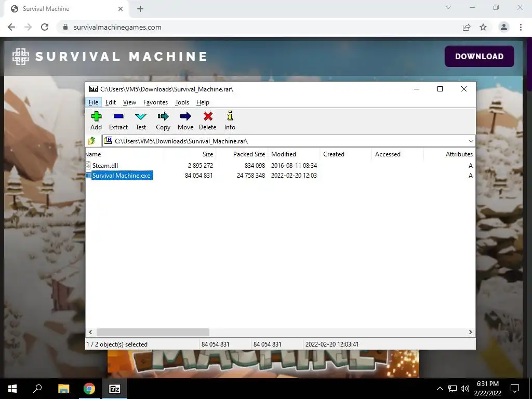The width and height of the screenshot is (532, 399).
Task: Click the 24 758 348 packed size
Action: coord(251,176)
